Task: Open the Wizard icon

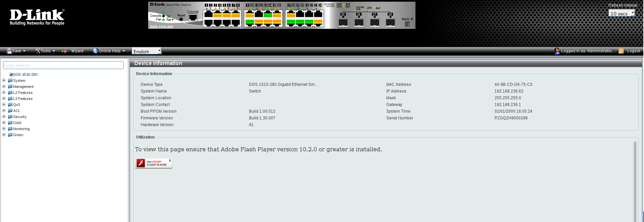Action: click(x=65, y=51)
